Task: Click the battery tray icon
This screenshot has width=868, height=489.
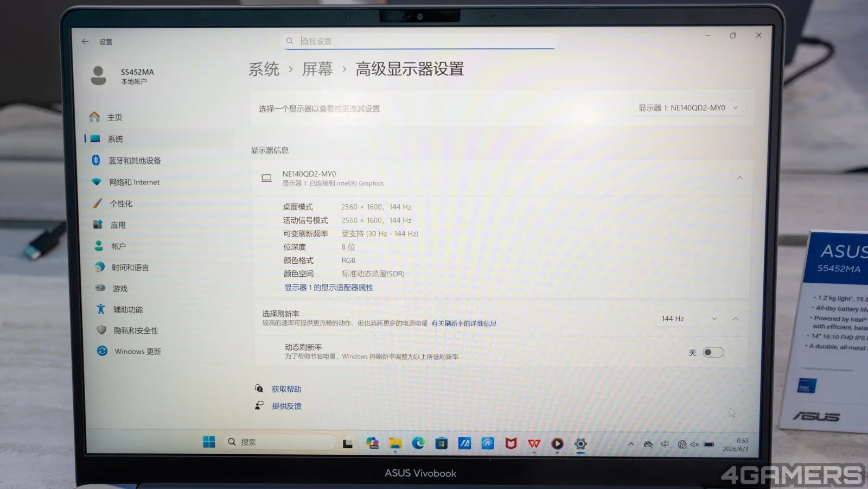Action: (709, 444)
